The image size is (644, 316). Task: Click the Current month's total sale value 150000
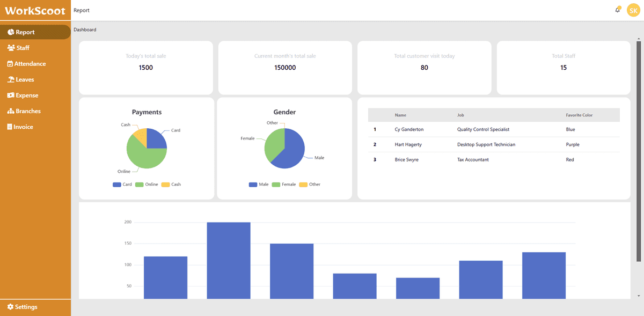pos(285,68)
